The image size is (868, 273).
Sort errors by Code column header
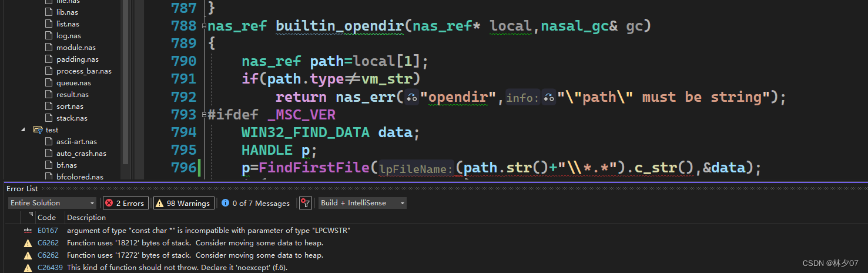pyautogui.click(x=46, y=218)
